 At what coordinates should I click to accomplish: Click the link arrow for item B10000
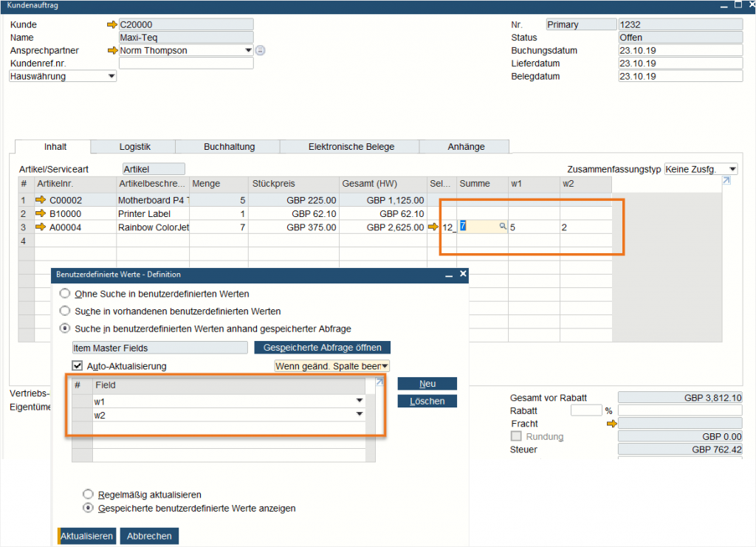[x=41, y=213]
